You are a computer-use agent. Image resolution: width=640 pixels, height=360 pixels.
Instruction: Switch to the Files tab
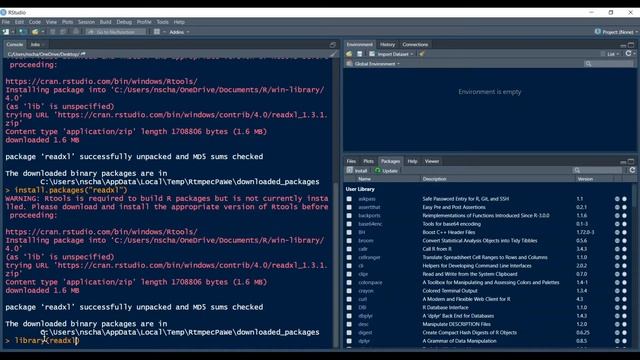point(351,161)
